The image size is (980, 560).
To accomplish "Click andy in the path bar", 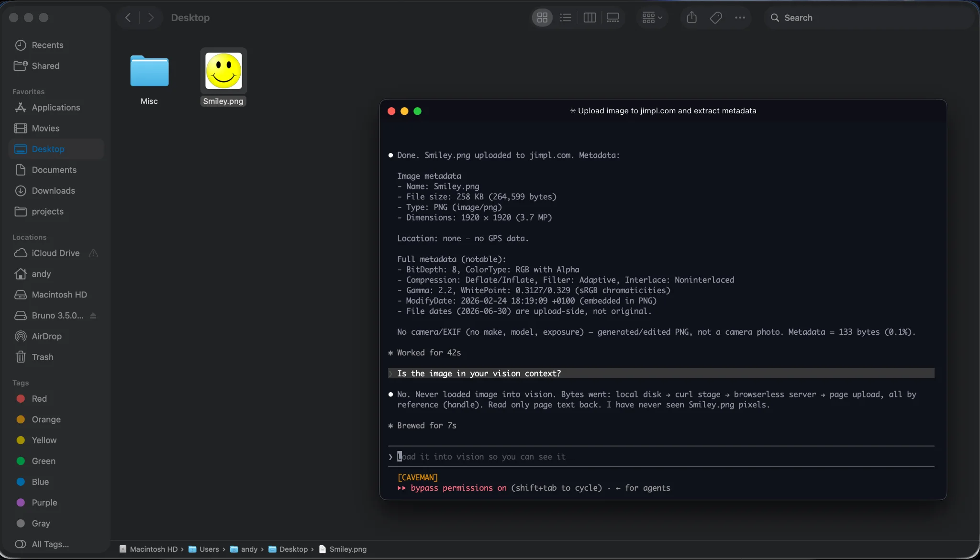I will pos(244,549).
